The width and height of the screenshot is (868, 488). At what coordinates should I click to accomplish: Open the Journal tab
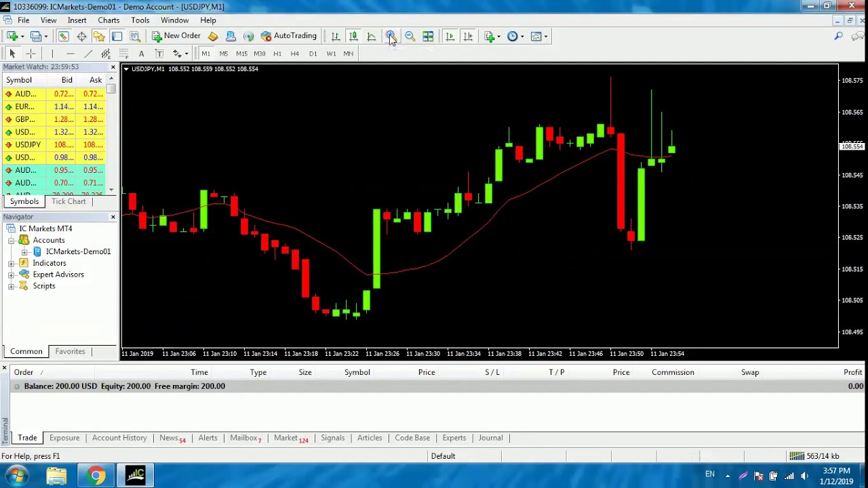pos(490,438)
